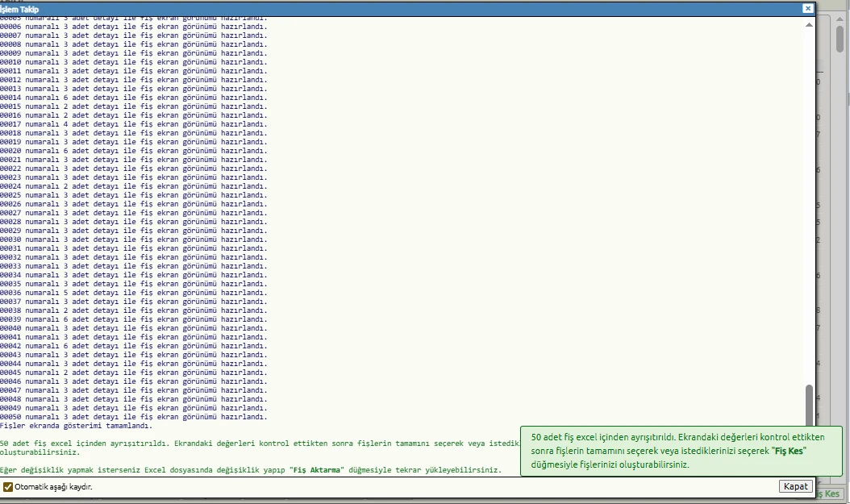Image resolution: width=850 pixels, height=504 pixels.
Task: Click the 'oluşturabilirsiniz.' log line
Action: 40,452
